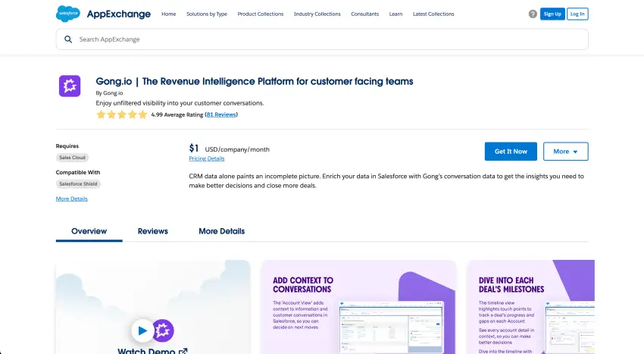Screen dimensions: 644x354
Task: Open the Home menu item
Action: point(169,14)
